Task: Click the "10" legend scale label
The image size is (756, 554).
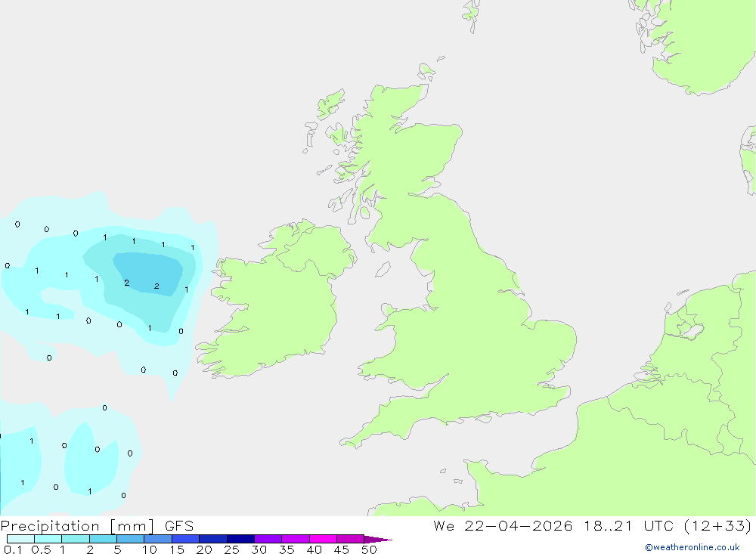Action: coord(149,549)
